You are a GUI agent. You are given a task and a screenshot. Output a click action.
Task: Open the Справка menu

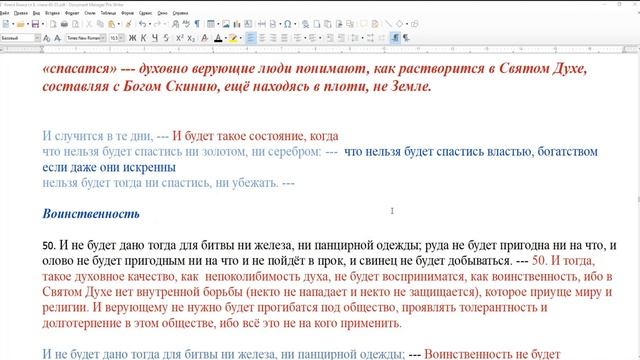tap(180, 13)
